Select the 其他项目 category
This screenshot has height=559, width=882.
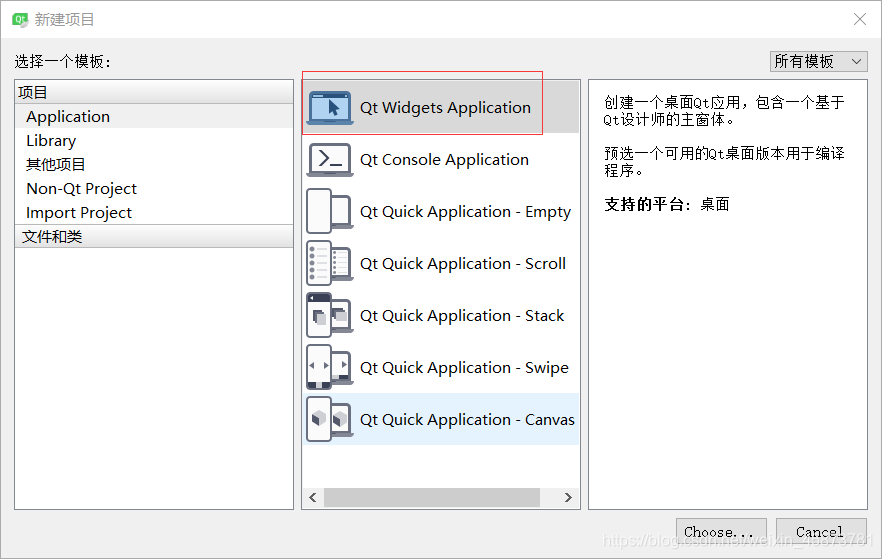(154, 165)
